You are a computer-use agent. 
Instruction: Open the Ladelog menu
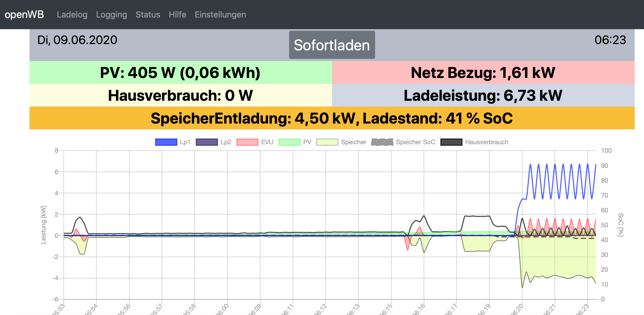[72, 14]
